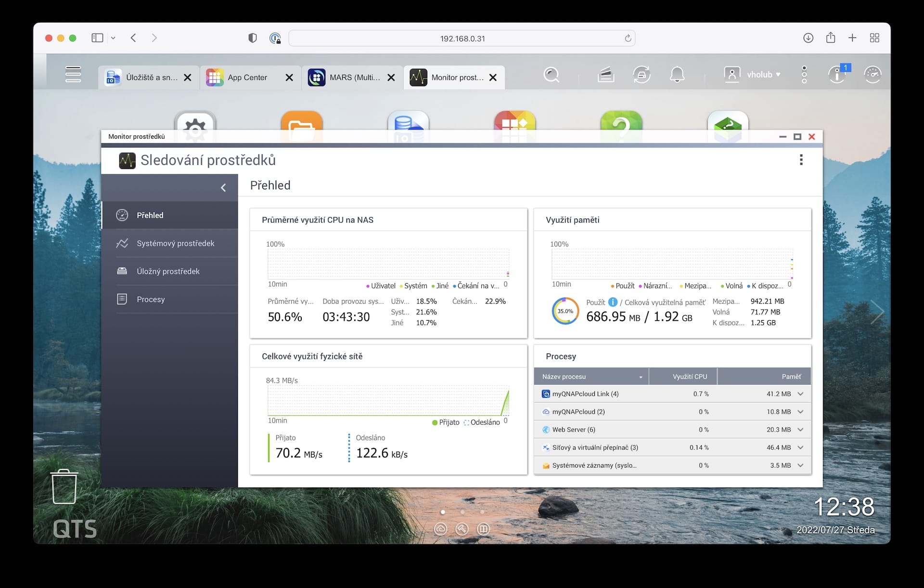Click the info icon next to Použít
Viewport: 924px width, 588px height.
coord(613,302)
